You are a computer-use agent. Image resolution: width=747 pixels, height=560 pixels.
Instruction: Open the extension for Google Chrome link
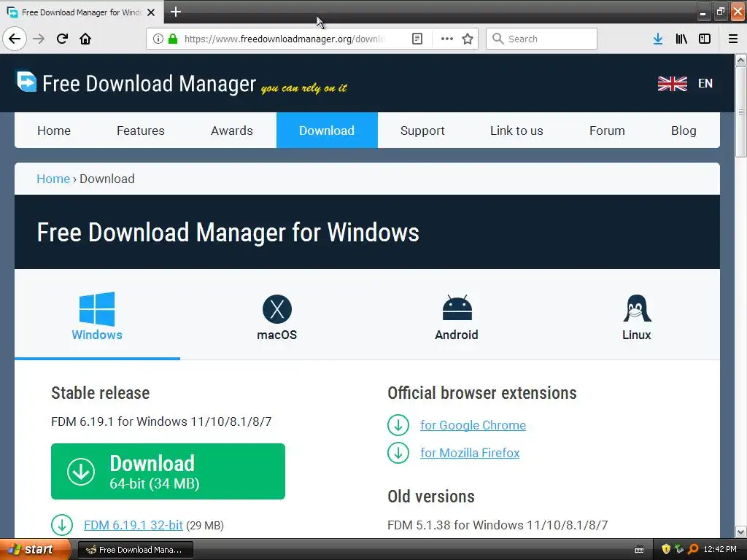(x=473, y=425)
